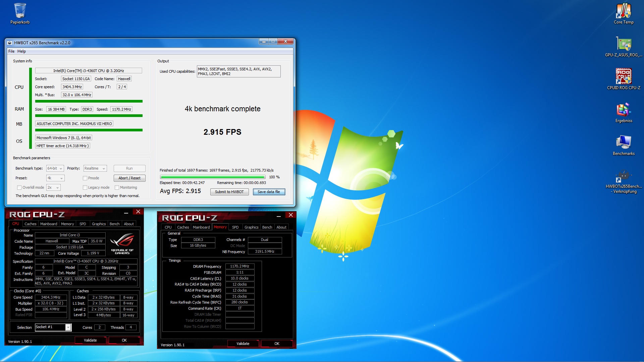The height and width of the screenshot is (362, 644).
Task: Click the HPET timer active field
Action: [x=62, y=146]
